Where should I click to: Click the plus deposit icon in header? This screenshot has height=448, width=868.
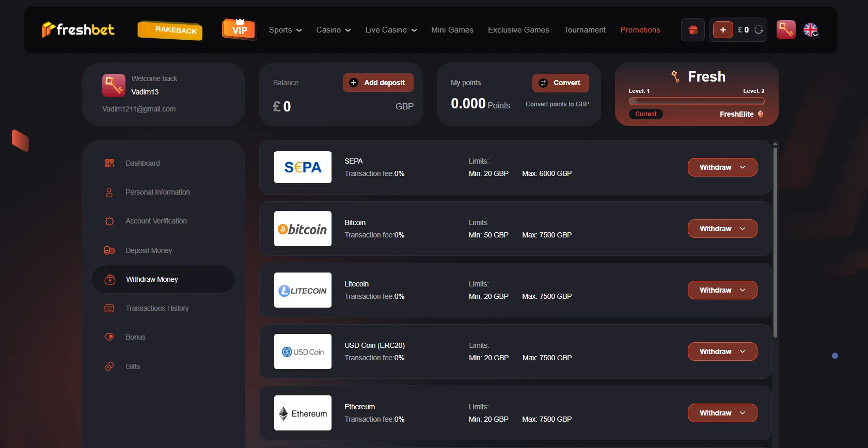pyautogui.click(x=723, y=30)
